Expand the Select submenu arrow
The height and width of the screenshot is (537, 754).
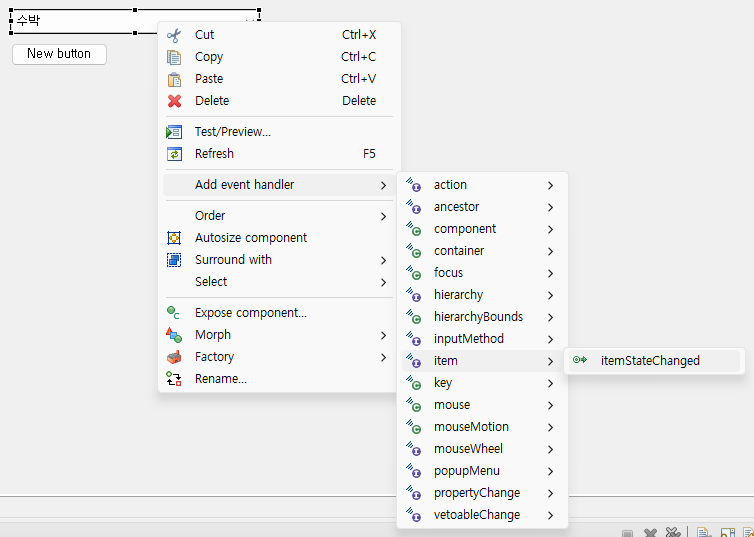pyautogui.click(x=383, y=283)
